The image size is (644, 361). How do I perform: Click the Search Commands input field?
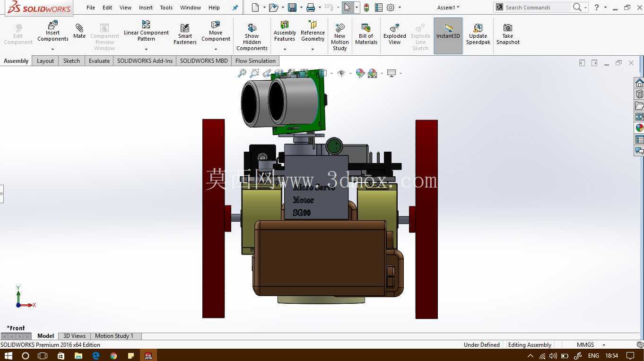tap(537, 8)
